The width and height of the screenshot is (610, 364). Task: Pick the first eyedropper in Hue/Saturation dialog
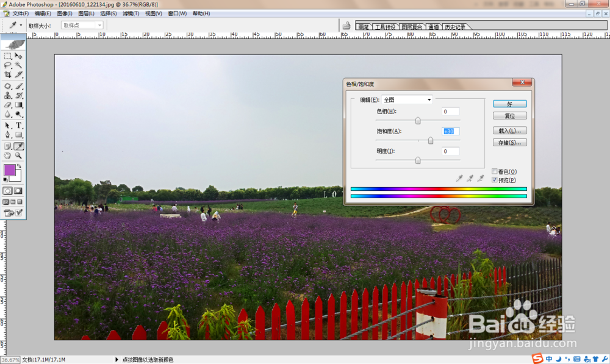click(459, 178)
